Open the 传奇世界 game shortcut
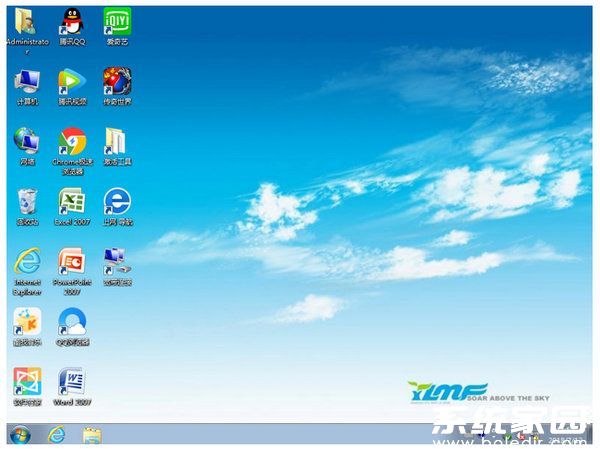This screenshot has height=449, width=600. click(x=117, y=81)
